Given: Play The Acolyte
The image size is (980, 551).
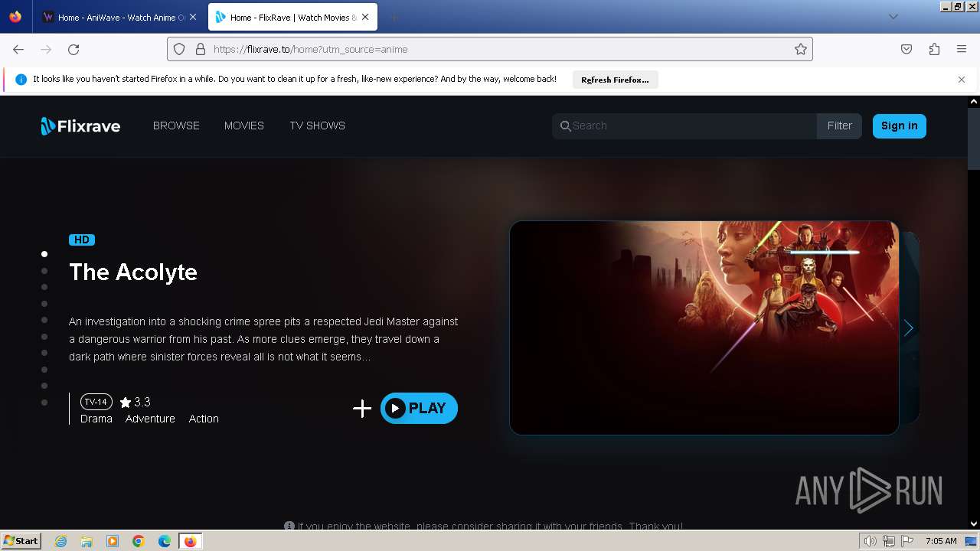Looking at the screenshot, I should point(419,409).
